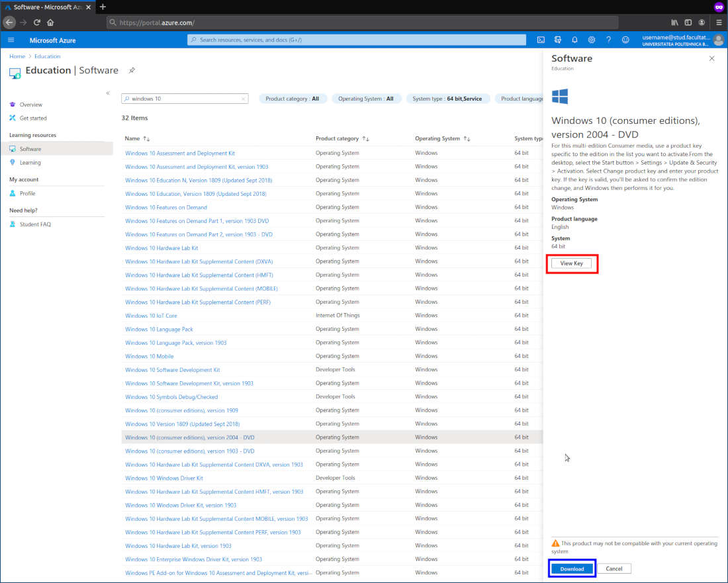Viewport: 728px width, 583px height.
Task: Close the Software details panel
Action: [711, 59]
